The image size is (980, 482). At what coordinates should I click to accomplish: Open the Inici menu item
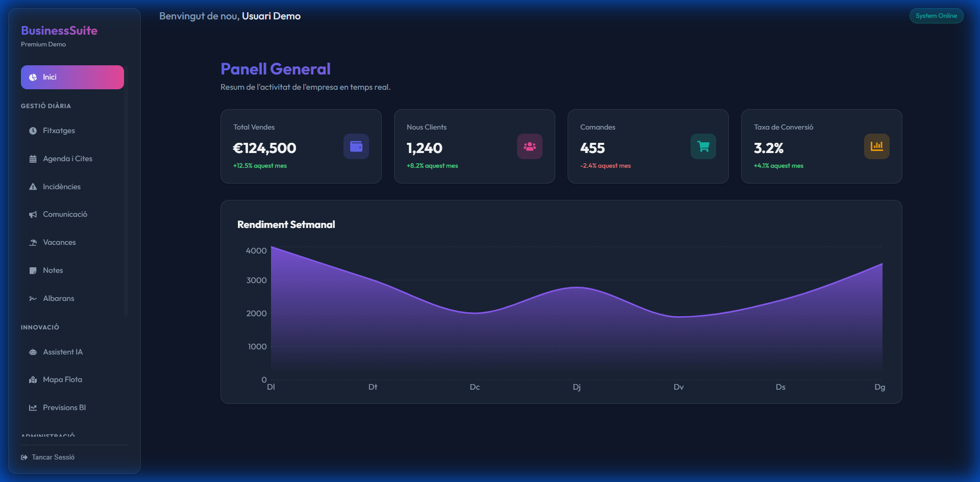tap(72, 78)
